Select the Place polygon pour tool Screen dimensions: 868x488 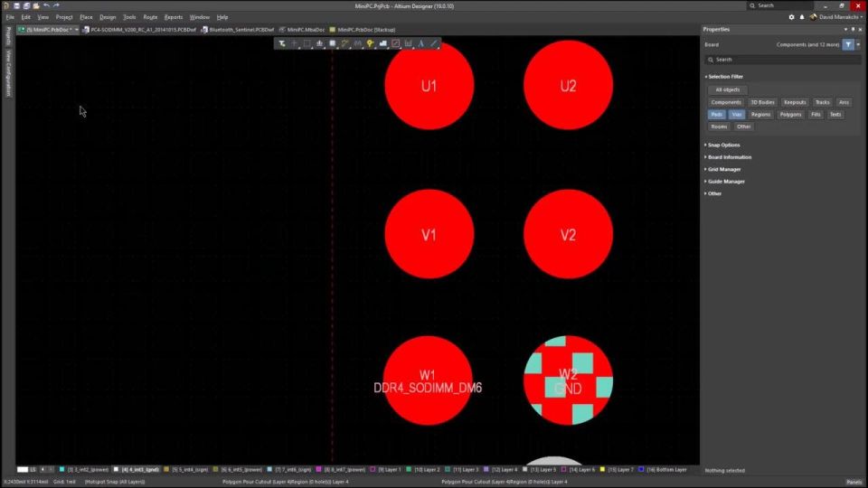pyautogui.click(x=383, y=43)
